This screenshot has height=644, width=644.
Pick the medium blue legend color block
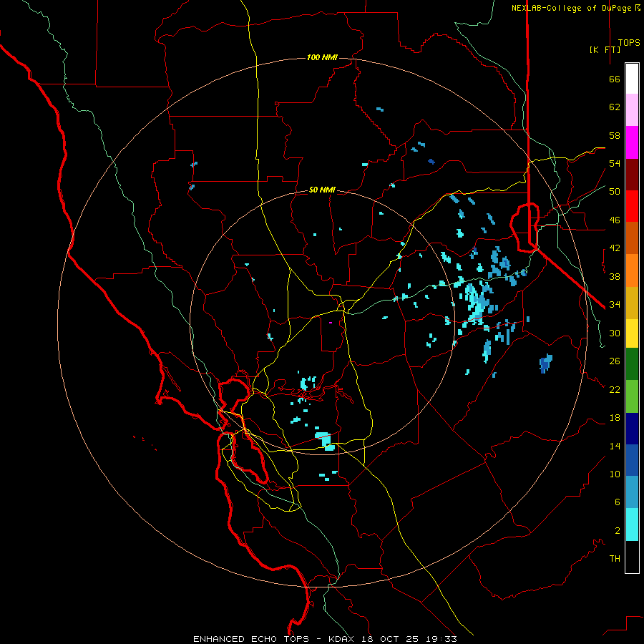coord(632,460)
